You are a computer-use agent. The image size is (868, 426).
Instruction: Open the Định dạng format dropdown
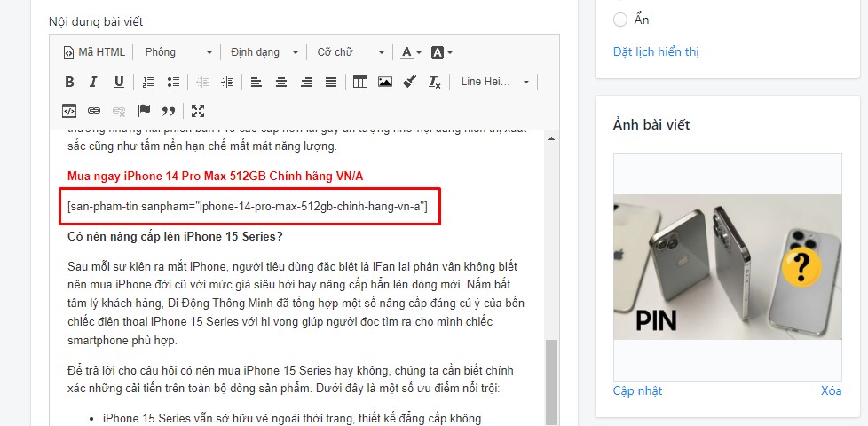(x=264, y=52)
